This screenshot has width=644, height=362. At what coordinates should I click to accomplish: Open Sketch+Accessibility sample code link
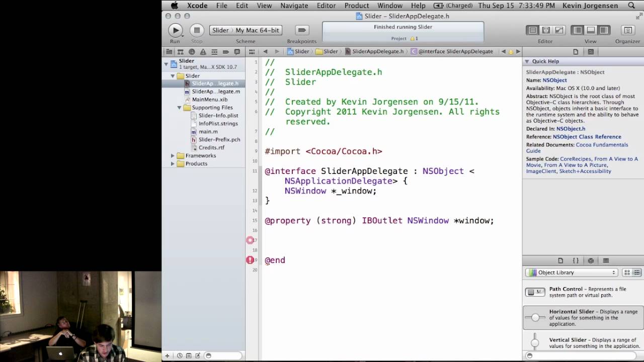pyautogui.click(x=585, y=171)
